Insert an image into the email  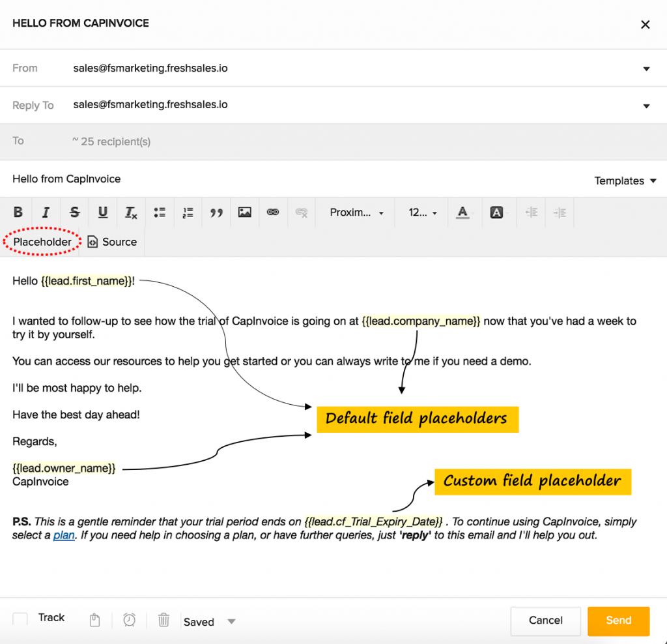(245, 212)
